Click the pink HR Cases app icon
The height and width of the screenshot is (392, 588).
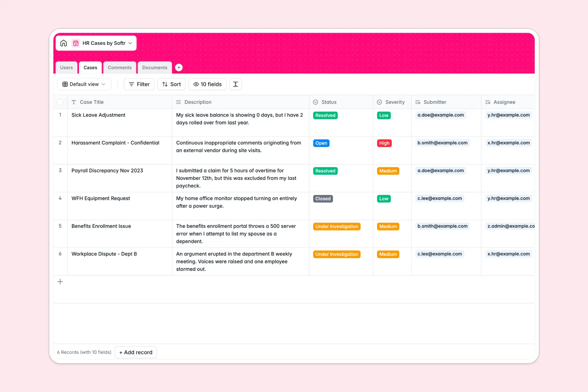tap(75, 43)
